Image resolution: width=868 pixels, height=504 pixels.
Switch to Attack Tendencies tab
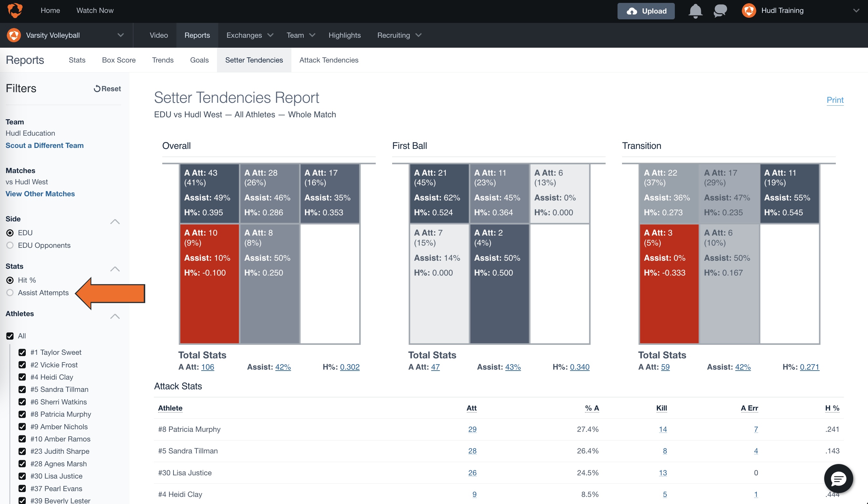[x=329, y=60]
